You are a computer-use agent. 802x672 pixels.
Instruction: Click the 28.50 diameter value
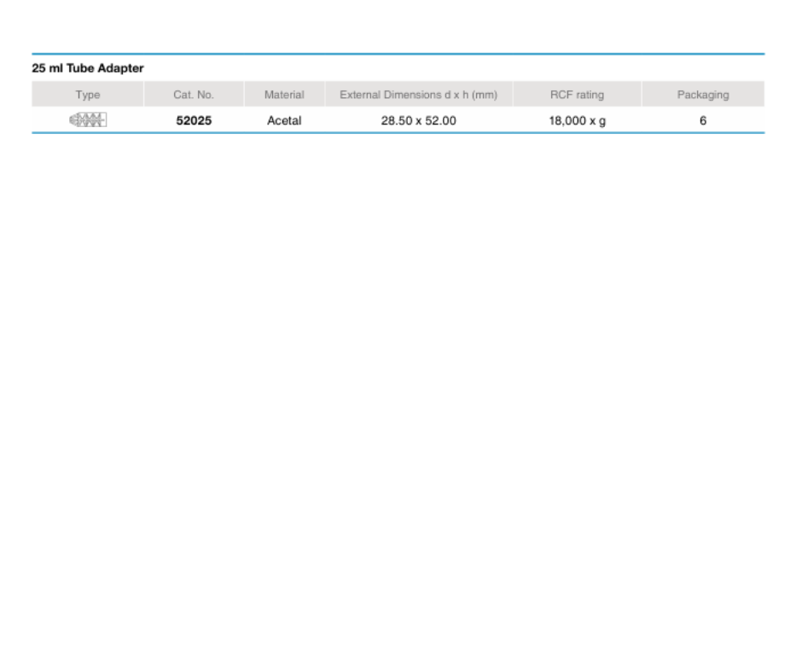396,121
